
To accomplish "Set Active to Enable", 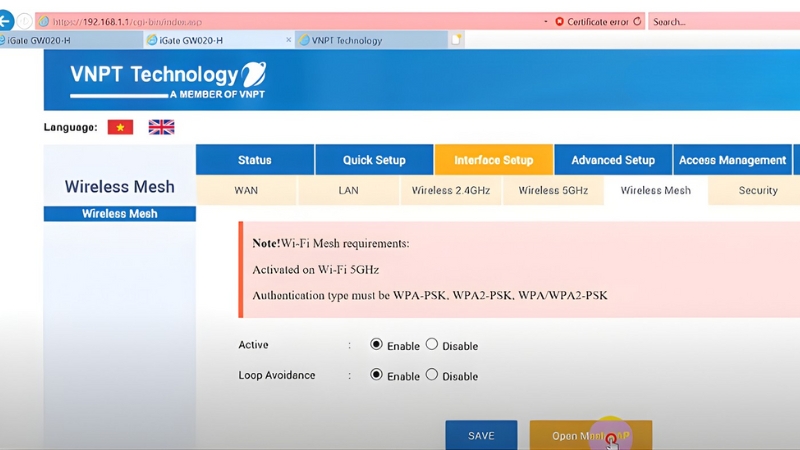I will 376,344.
